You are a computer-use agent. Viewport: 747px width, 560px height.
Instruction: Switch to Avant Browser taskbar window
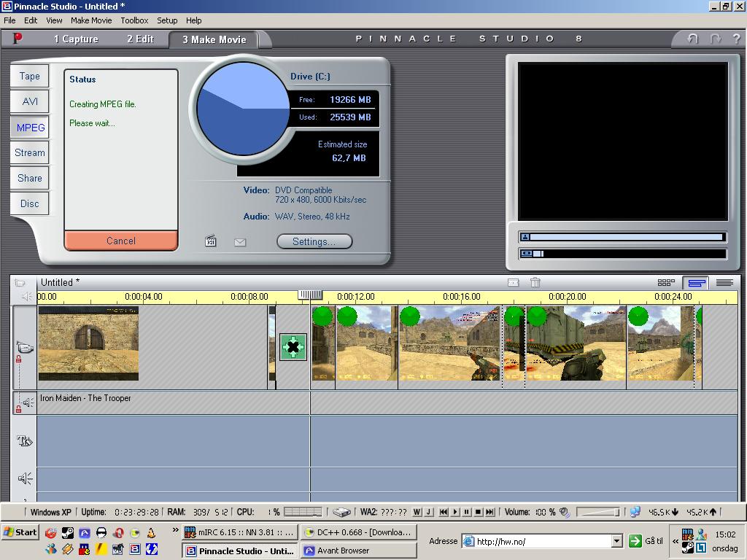click(358, 551)
